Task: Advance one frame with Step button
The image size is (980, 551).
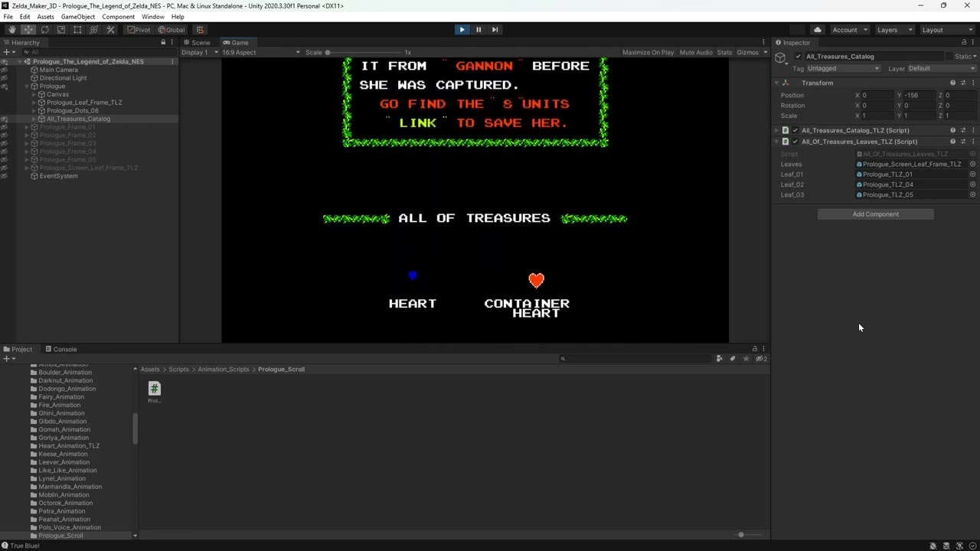Action: coord(495,30)
